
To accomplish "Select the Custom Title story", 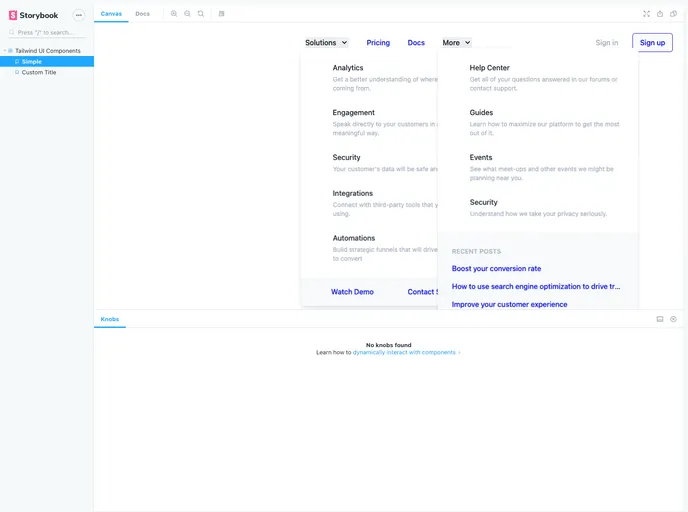I will [x=39, y=72].
